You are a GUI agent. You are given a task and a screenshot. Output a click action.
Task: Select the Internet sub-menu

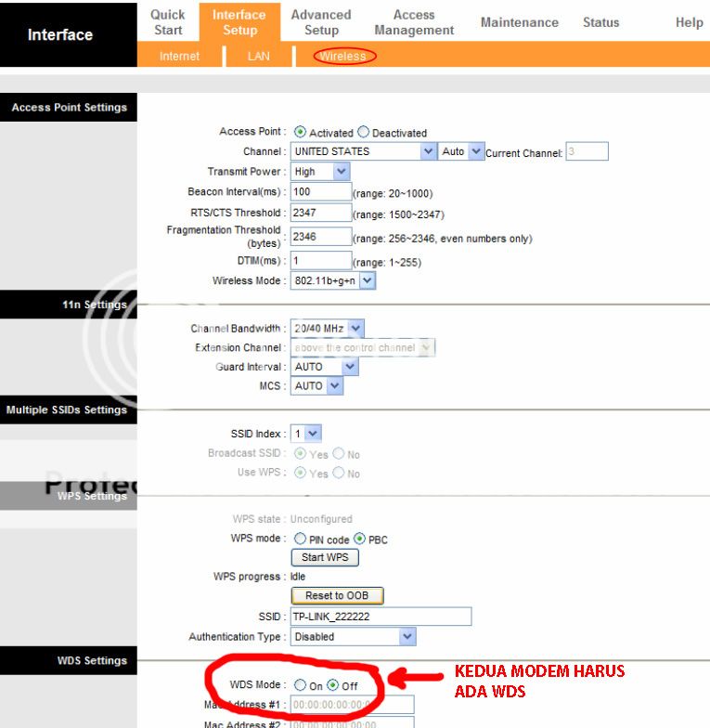pyautogui.click(x=179, y=57)
